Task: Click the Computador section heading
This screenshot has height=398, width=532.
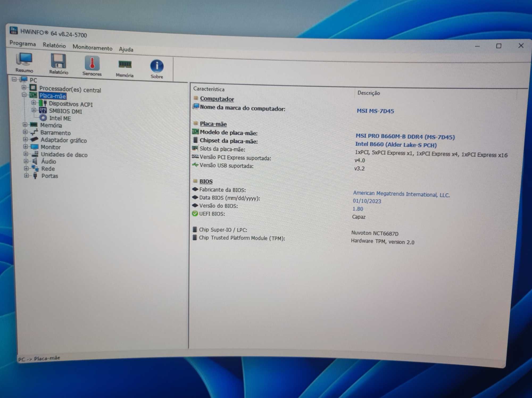Action: 217,99
